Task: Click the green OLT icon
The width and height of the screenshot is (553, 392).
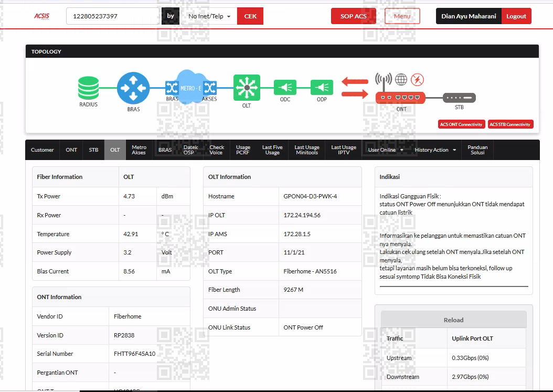Action: tap(247, 88)
